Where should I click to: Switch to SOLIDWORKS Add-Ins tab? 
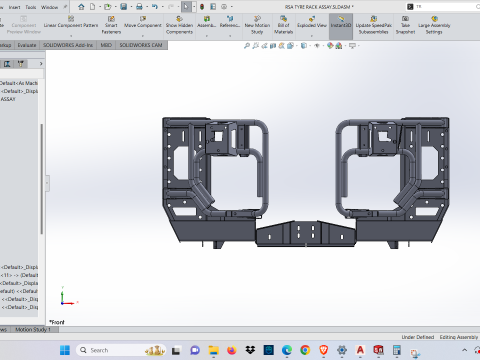click(x=68, y=45)
